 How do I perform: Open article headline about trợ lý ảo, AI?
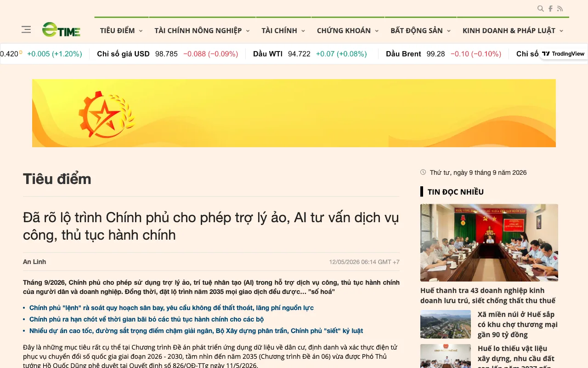click(x=211, y=226)
